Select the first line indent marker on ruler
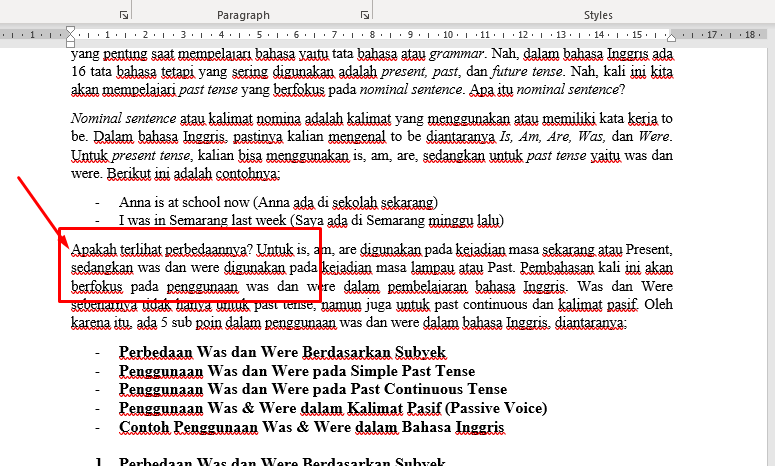 70,30
